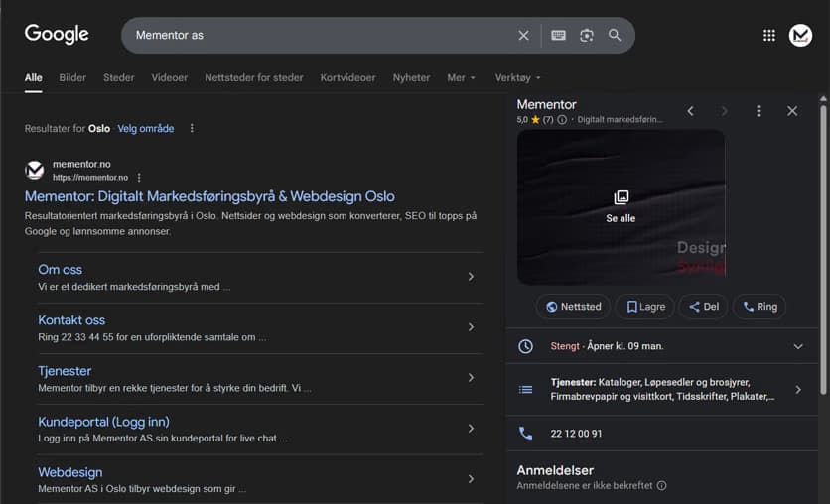830x504 pixels.
Task: Open the on-screen keyboard input tool
Action: click(559, 36)
